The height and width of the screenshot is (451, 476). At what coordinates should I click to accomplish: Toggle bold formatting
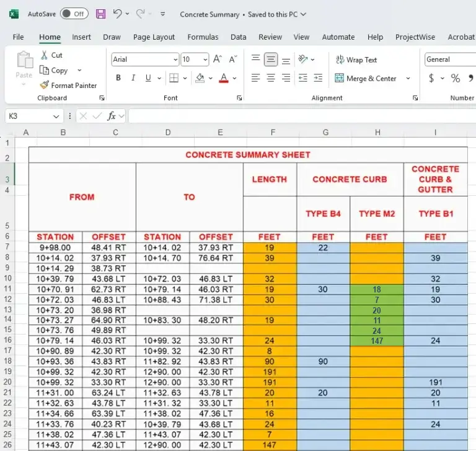(118, 78)
